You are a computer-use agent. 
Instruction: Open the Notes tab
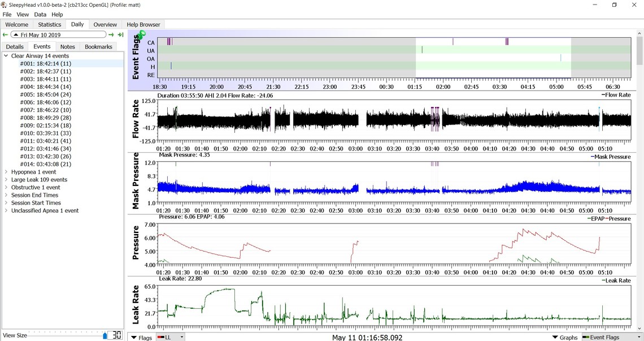tap(67, 47)
